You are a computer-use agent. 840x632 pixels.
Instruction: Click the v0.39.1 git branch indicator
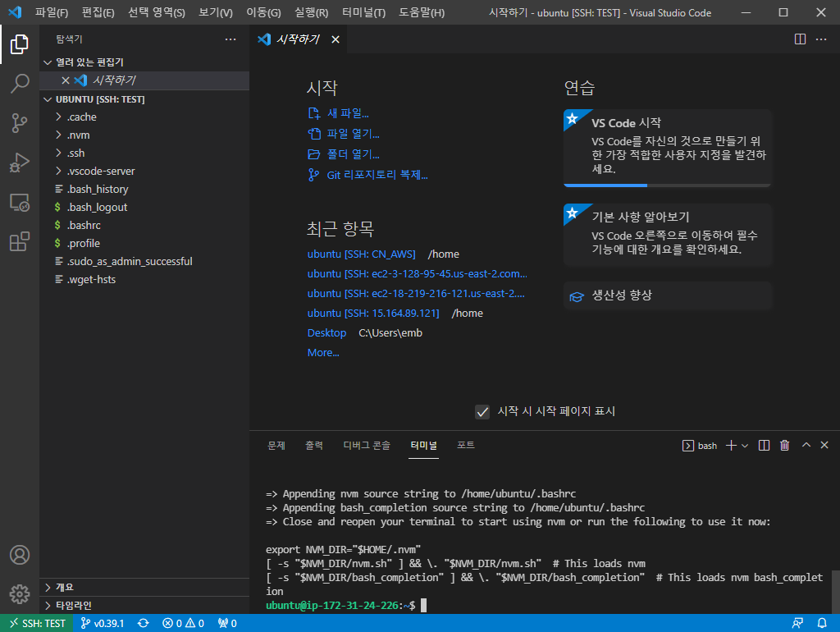(103, 624)
